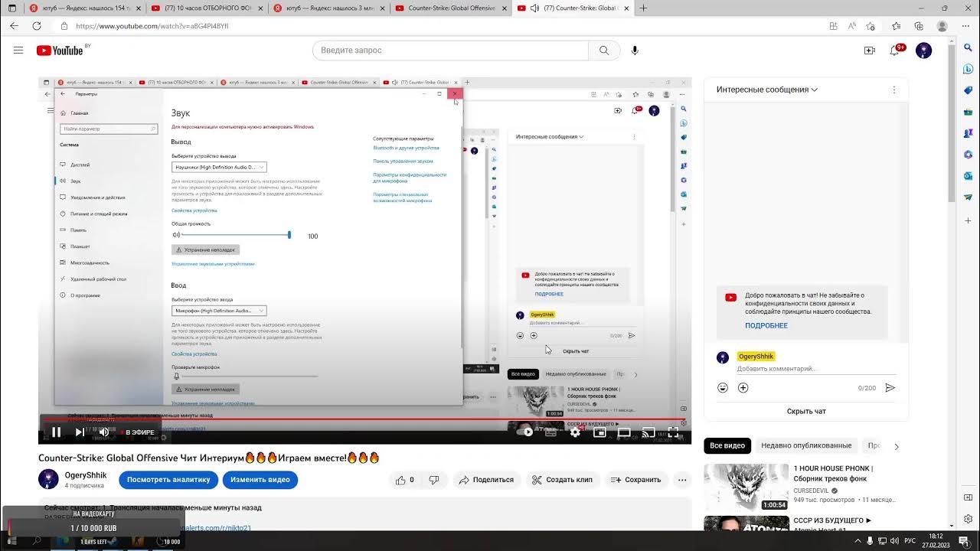Screen dimensions: 980x551
Task: Follow the ПОДРОБНЕЕ link in chat
Action: pyautogui.click(x=766, y=325)
